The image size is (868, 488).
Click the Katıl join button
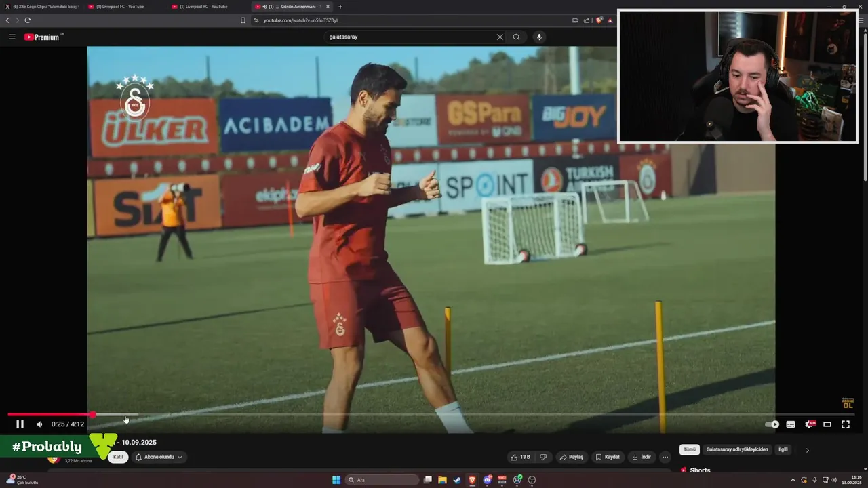click(118, 457)
